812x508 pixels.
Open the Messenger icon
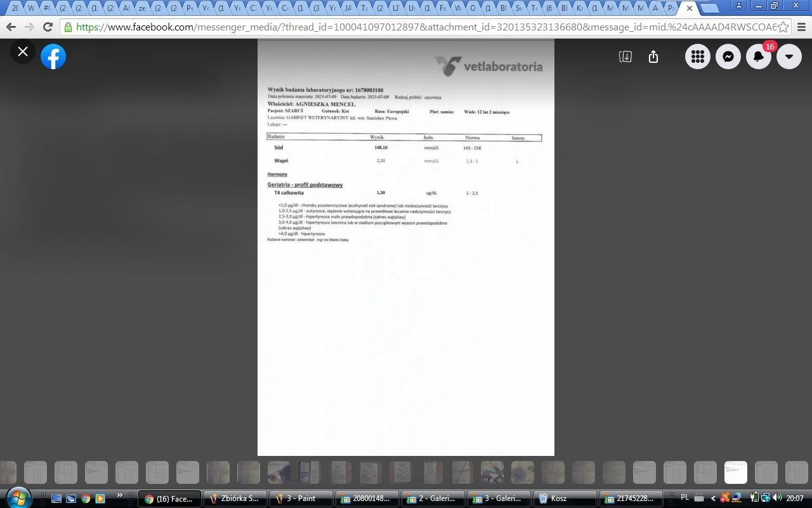pos(728,57)
